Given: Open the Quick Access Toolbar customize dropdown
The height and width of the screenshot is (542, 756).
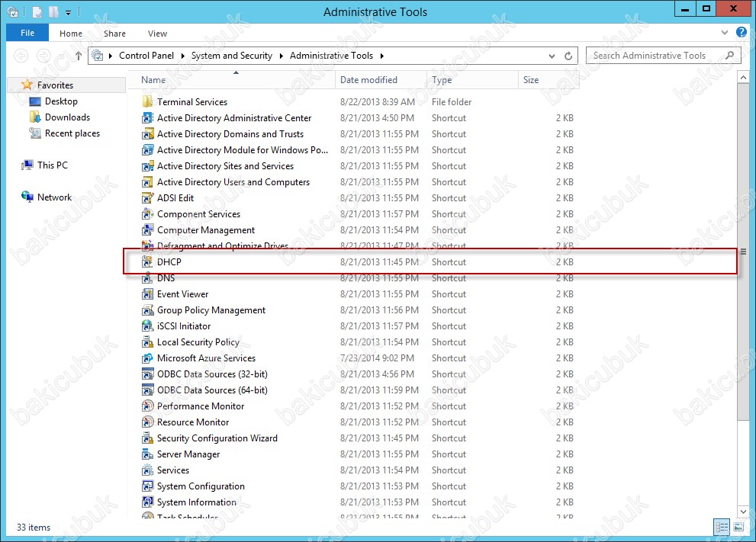Looking at the screenshot, I should click(x=68, y=13).
